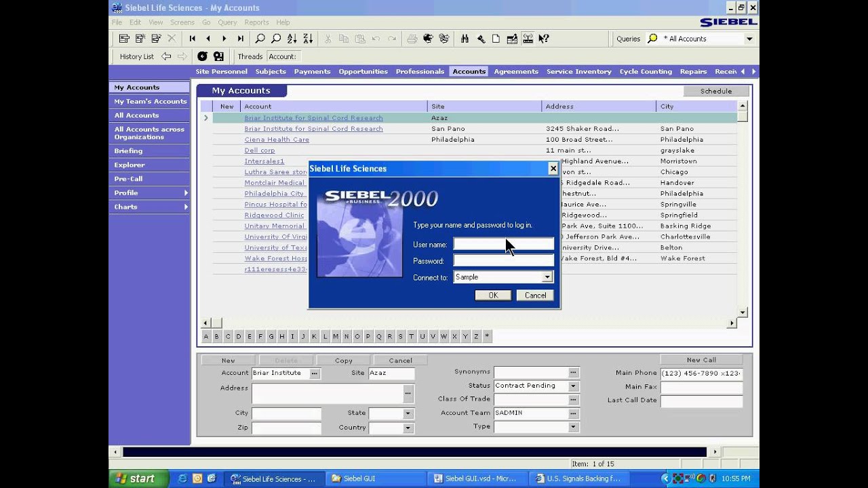
Task: Click the Account field ellipsis button
Action: [x=314, y=373]
